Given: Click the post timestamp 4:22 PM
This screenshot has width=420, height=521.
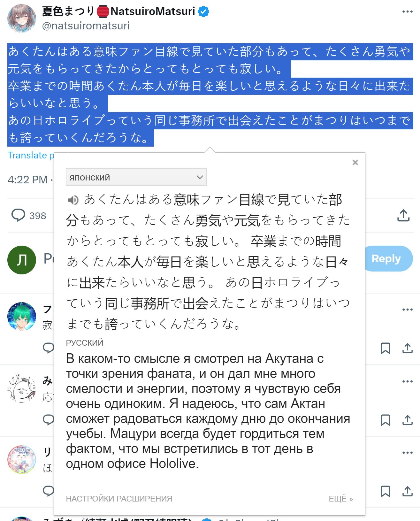Looking at the screenshot, I should (x=27, y=180).
